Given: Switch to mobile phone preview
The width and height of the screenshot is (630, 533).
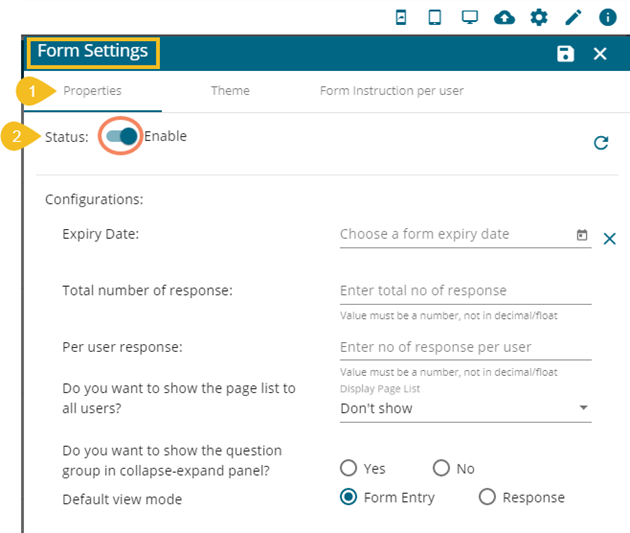Looking at the screenshot, I should pyautogui.click(x=401, y=17).
